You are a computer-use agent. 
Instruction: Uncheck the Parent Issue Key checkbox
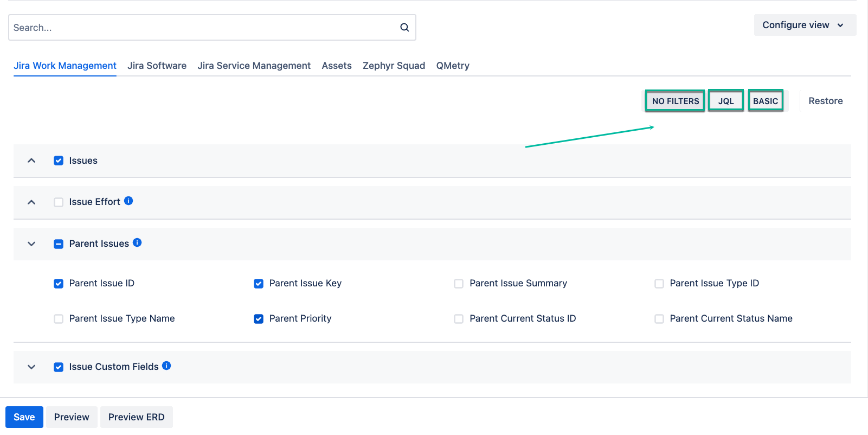(x=259, y=284)
